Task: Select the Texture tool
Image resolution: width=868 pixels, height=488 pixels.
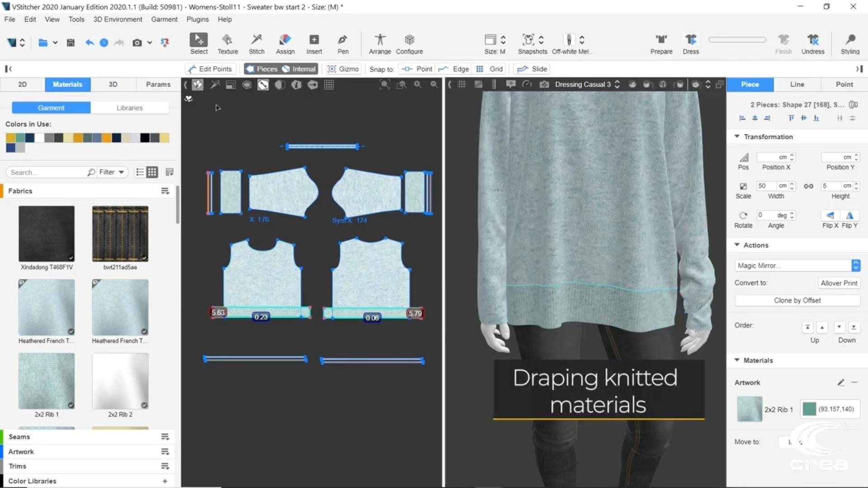Action: [x=227, y=44]
